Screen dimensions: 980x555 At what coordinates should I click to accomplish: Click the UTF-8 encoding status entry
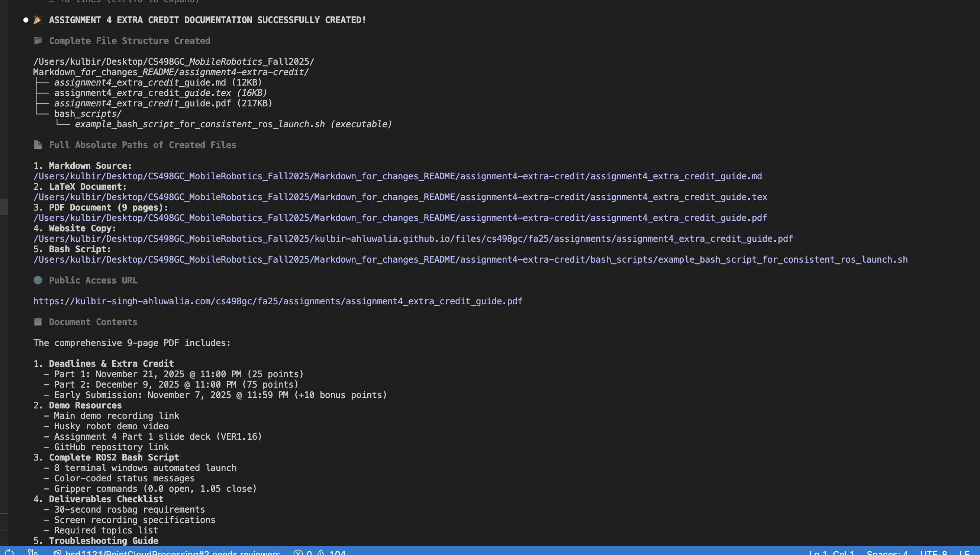coord(934,552)
